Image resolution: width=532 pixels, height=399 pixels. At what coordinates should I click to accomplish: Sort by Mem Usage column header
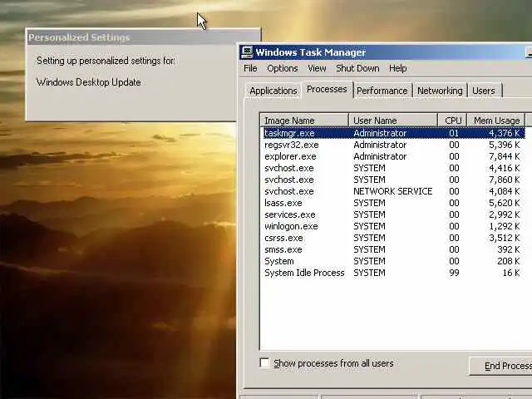click(x=496, y=121)
